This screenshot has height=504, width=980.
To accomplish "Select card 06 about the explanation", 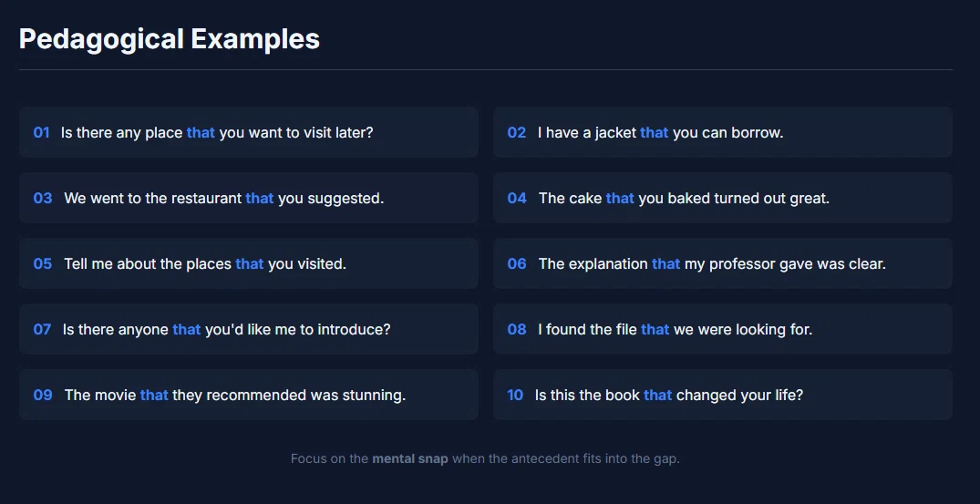I will point(723,263).
